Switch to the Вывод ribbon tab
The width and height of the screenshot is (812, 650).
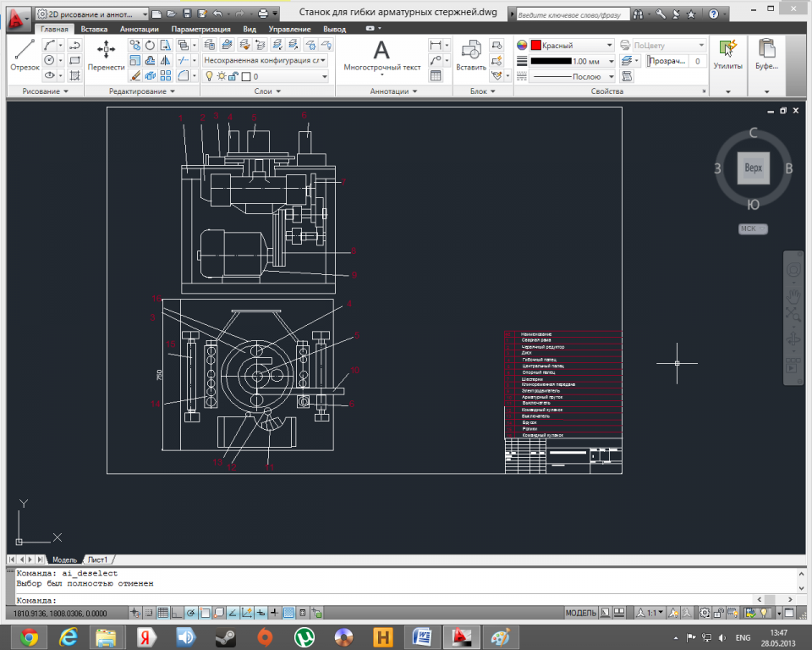(x=335, y=29)
